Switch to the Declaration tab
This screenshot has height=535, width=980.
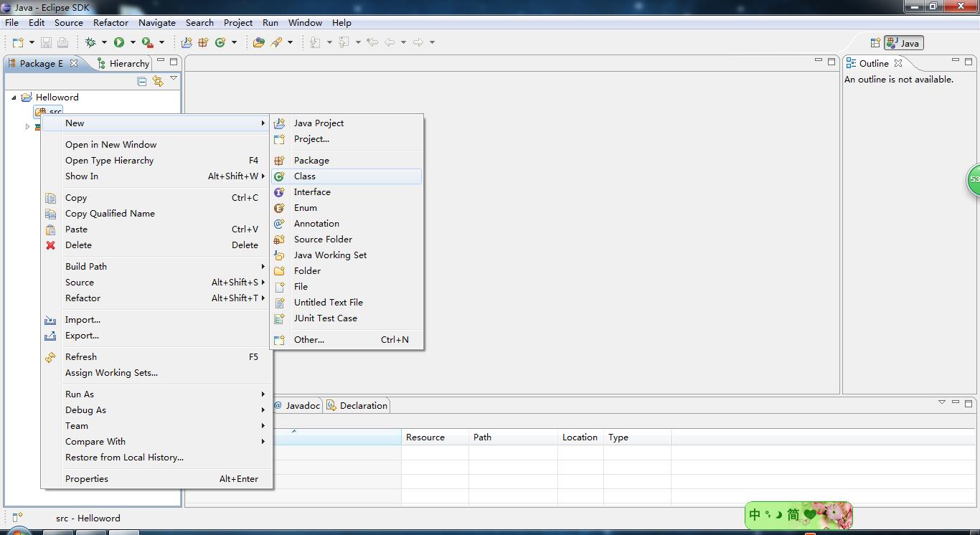click(x=357, y=405)
